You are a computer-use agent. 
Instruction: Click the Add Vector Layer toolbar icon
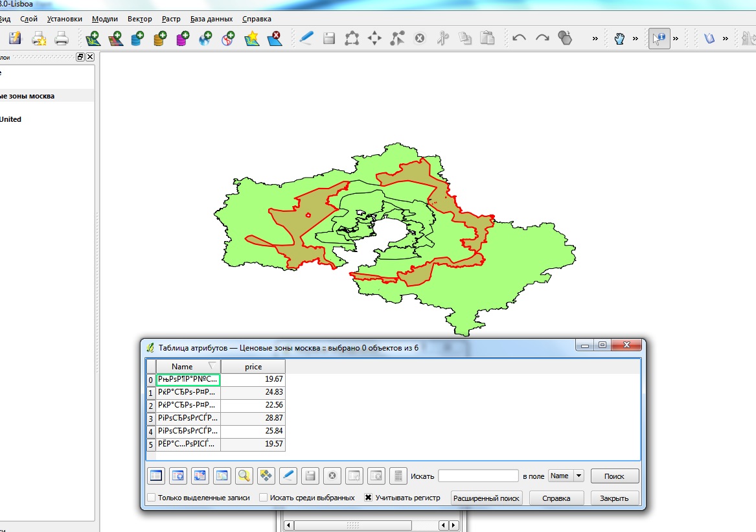(93, 39)
